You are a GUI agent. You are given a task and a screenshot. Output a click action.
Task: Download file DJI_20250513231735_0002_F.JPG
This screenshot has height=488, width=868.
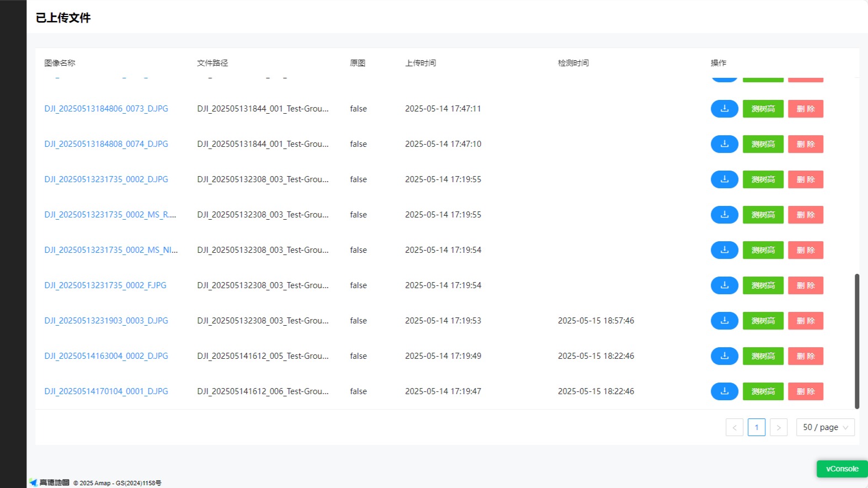pyautogui.click(x=724, y=285)
